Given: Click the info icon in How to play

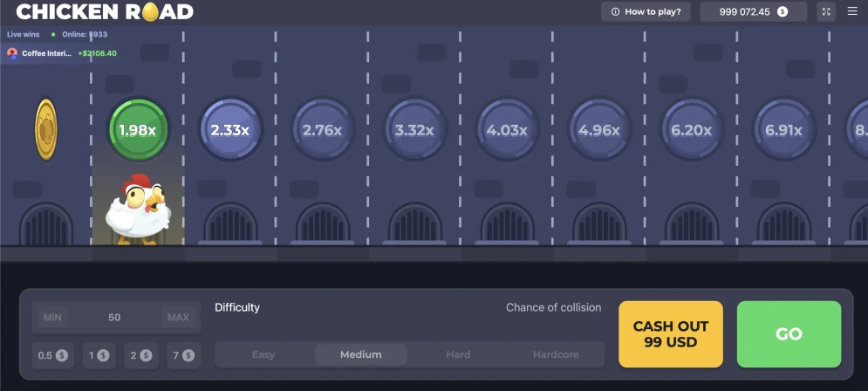Looking at the screenshot, I should tap(615, 11).
